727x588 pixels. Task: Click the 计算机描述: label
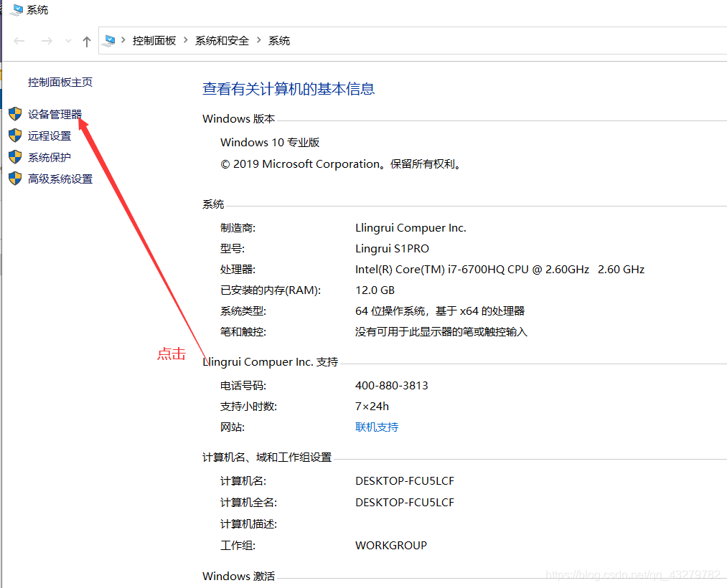(x=248, y=524)
